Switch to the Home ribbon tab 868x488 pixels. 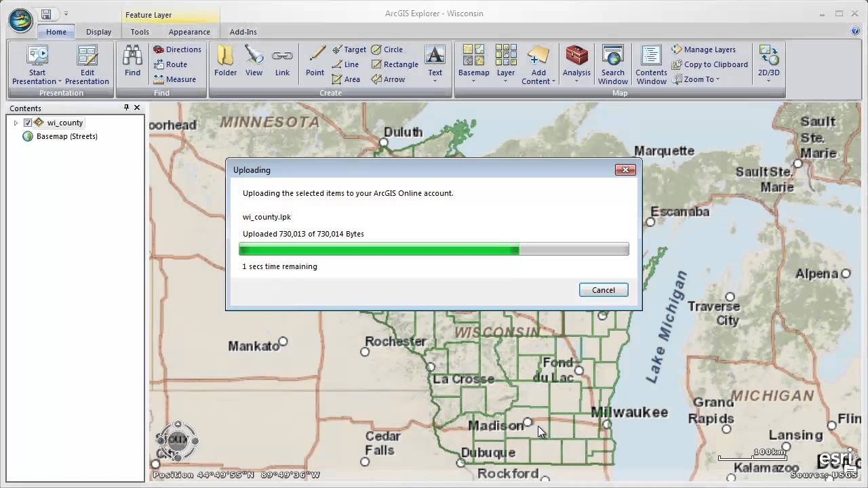click(x=56, y=32)
